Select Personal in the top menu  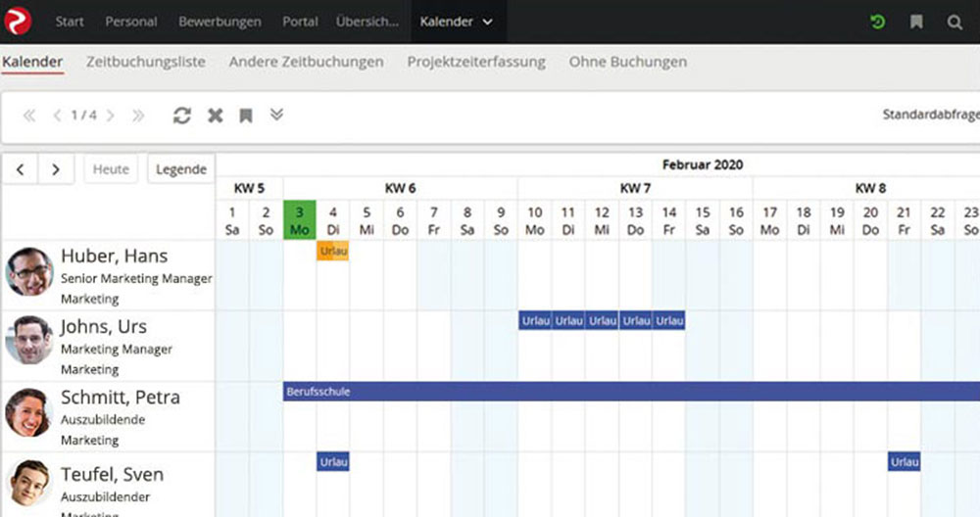coord(130,22)
